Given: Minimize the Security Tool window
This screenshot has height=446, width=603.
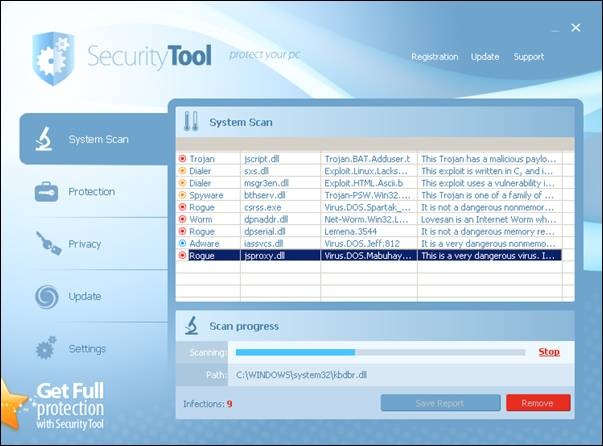Looking at the screenshot, I should click(x=555, y=30).
